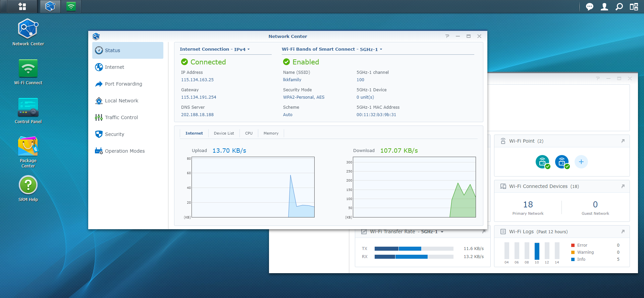Viewport: 644px width, 298px height.
Task: Select the second Wi-Fi Point device icon
Action: (562, 162)
